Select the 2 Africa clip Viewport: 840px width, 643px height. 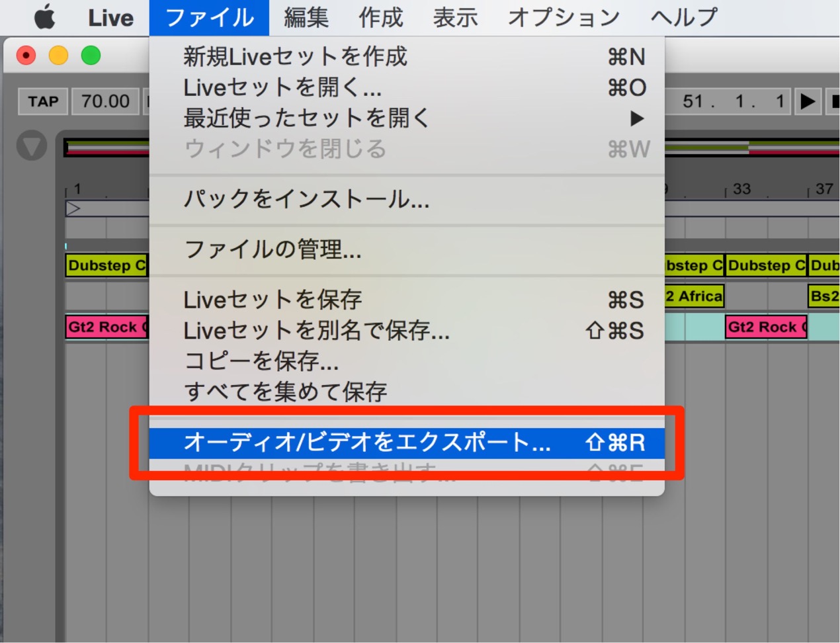(694, 296)
